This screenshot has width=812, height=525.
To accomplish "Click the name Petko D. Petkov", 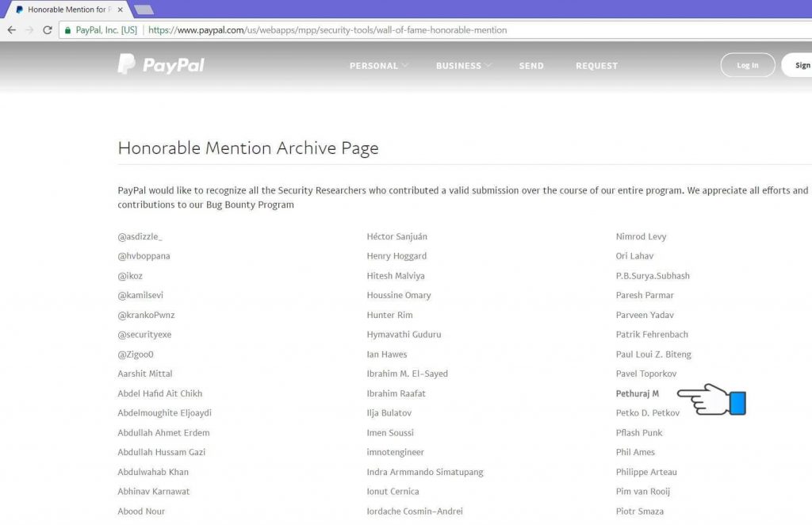I will coord(648,413).
